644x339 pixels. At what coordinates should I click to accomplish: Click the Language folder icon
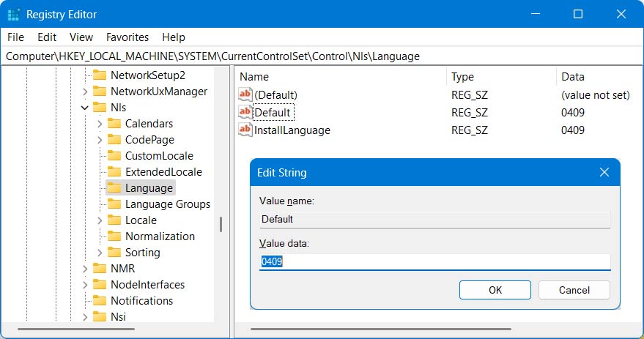[x=114, y=187]
